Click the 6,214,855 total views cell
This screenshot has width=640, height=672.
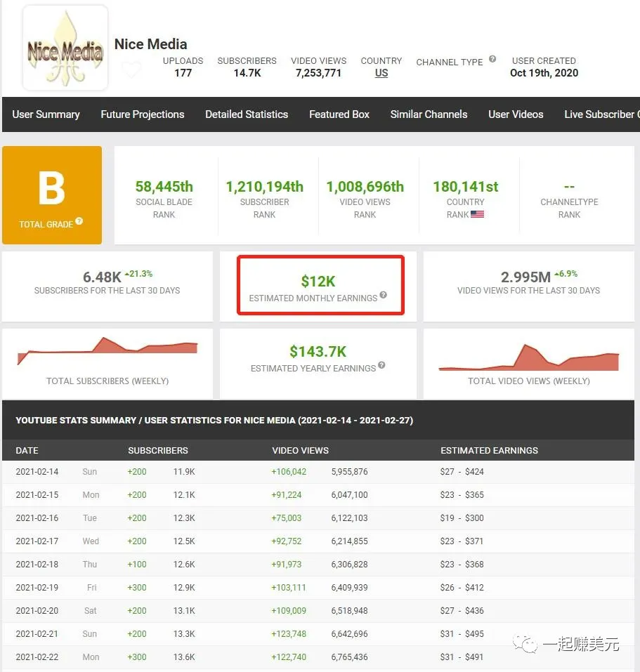pyautogui.click(x=349, y=541)
